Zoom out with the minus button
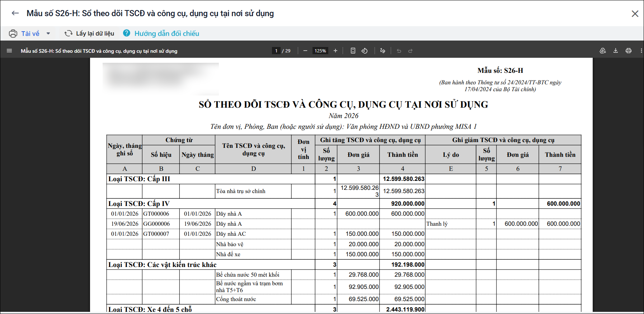This screenshot has height=314, width=644. point(305,51)
